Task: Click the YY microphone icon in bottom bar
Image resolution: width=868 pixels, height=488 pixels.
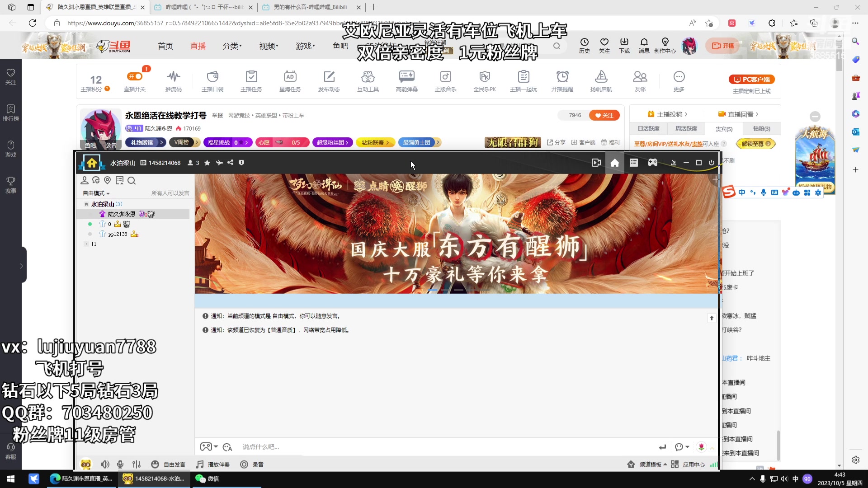Action: (120, 465)
